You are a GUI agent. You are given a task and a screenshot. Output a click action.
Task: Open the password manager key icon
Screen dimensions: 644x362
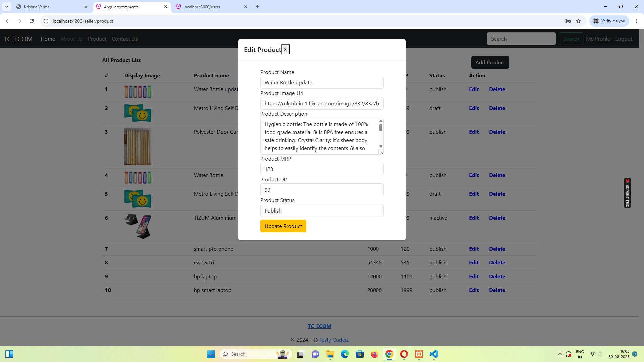click(568, 21)
